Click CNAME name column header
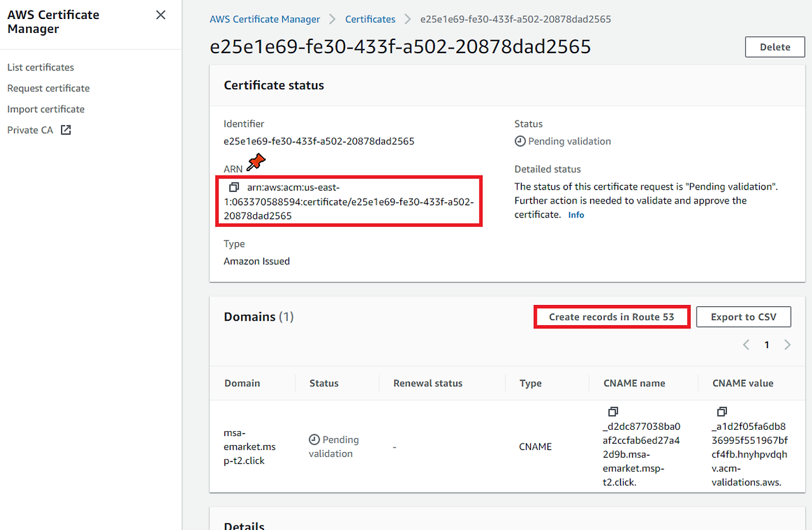Viewport: 812px width, 530px height. pyautogui.click(x=634, y=383)
